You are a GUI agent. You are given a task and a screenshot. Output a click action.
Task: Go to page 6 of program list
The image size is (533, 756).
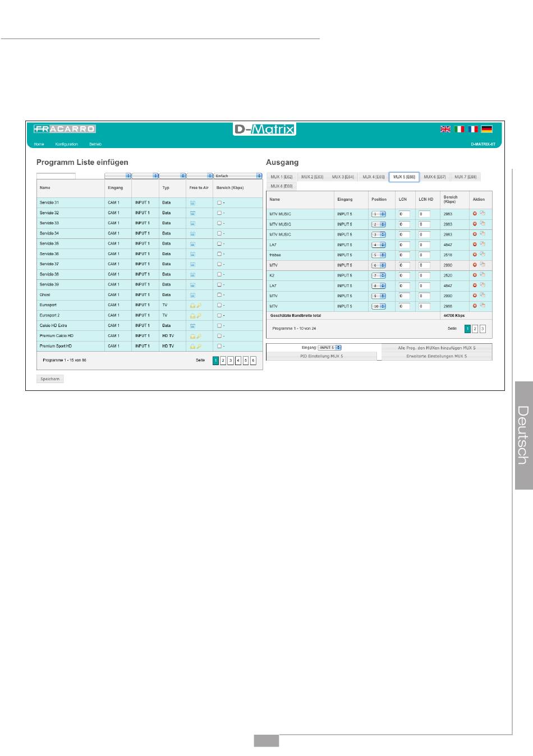coord(253,361)
